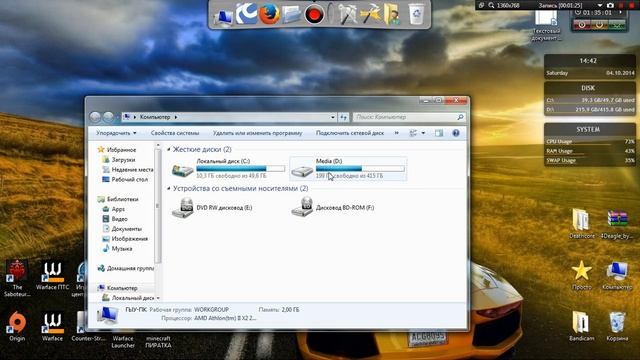Open the Warface ПТС desktop shortcut
The image size is (640, 360).
(52, 277)
